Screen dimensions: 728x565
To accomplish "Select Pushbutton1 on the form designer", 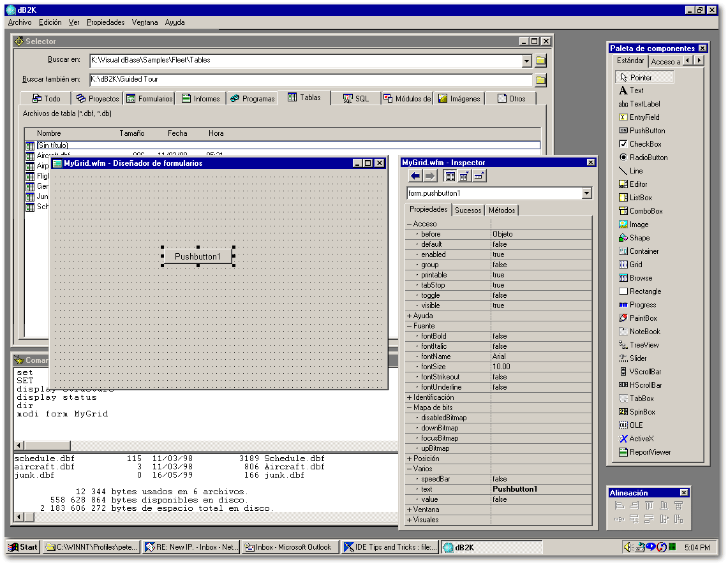I will pos(198,256).
